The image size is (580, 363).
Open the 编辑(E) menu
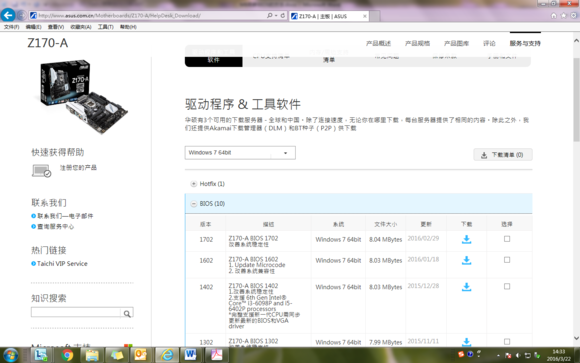point(33,27)
